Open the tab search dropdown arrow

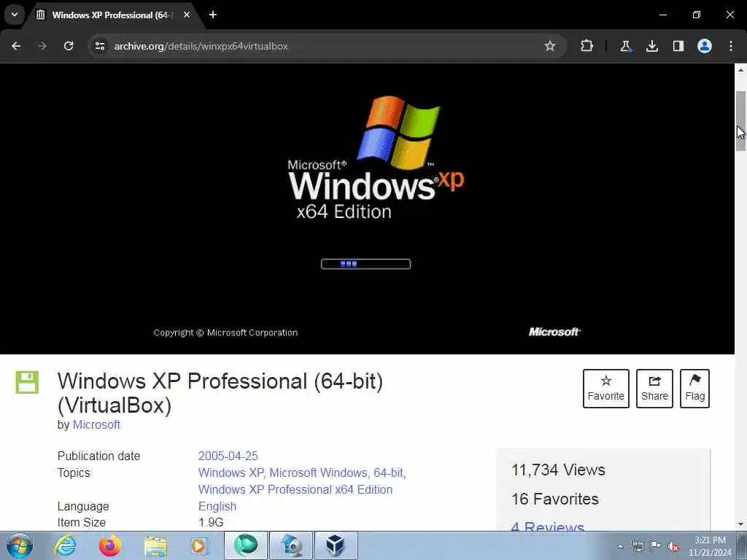pos(15,15)
